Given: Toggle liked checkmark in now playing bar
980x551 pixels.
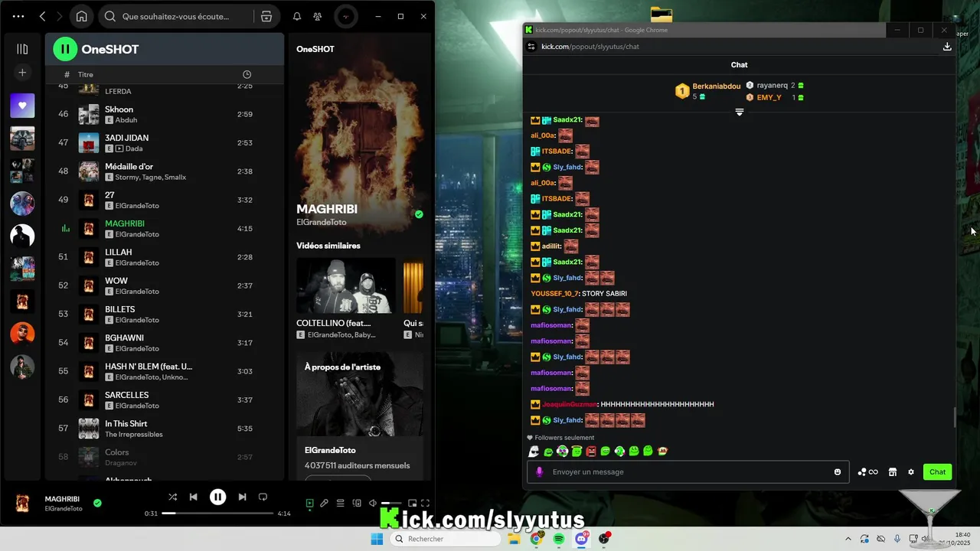Looking at the screenshot, I should (97, 503).
